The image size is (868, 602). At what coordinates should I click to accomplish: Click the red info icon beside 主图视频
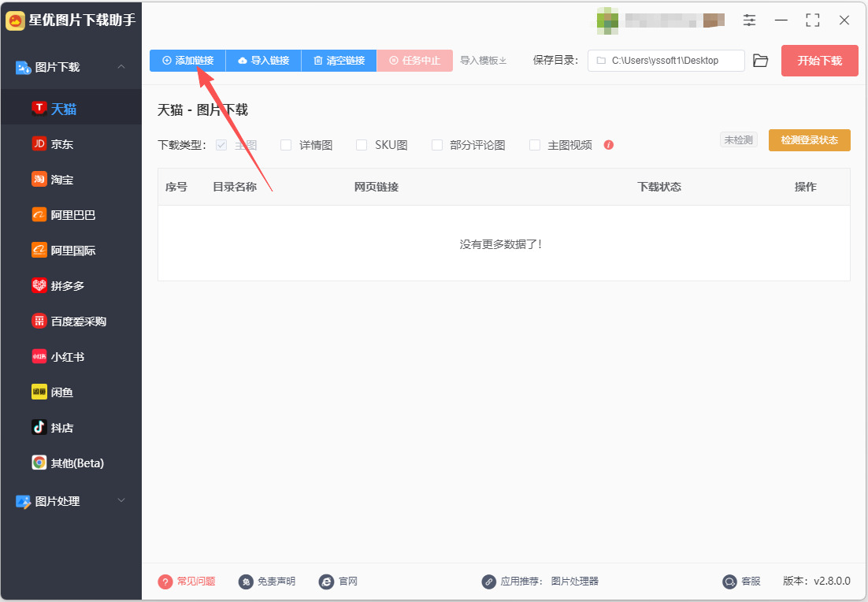608,145
